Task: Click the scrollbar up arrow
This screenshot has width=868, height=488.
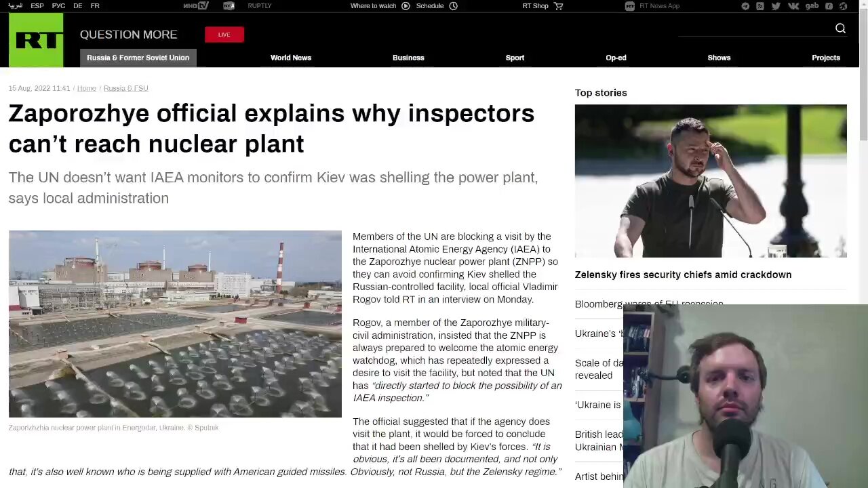Action: [x=863, y=5]
